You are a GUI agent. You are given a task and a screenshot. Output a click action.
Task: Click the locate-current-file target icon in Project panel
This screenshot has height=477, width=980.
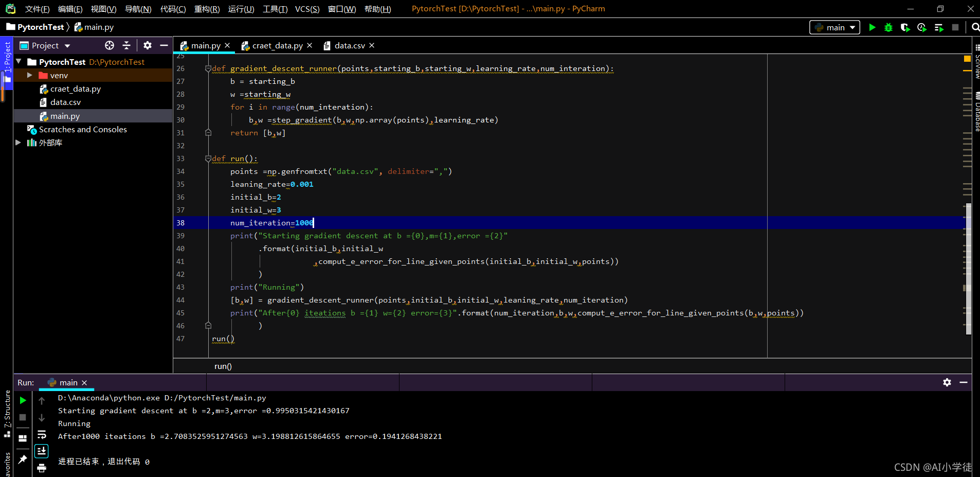[x=110, y=45]
